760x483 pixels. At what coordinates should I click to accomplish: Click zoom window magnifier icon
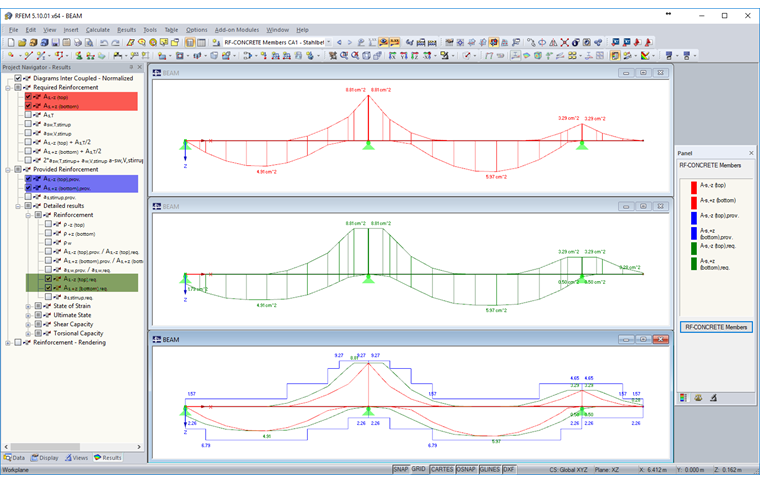(344, 56)
